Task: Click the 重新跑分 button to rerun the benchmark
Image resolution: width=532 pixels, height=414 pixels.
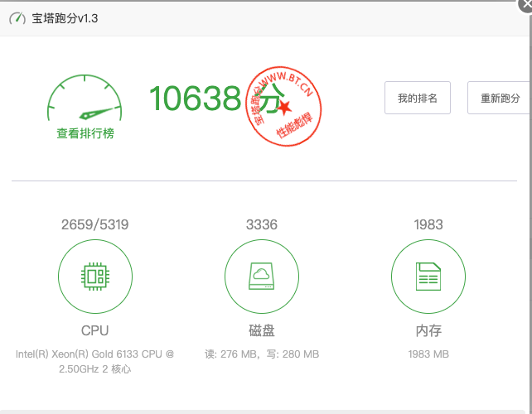Action: [500, 98]
